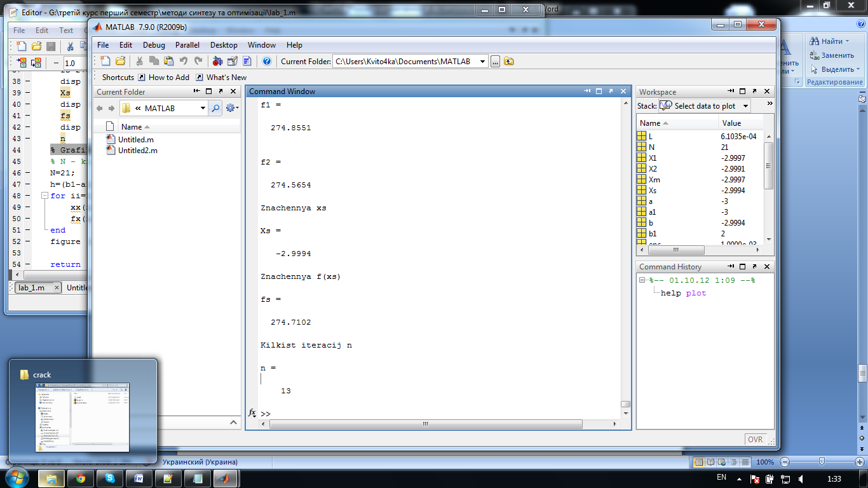Image resolution: width=868 pixels, height=488 pixels.
Task: Select variable Xs in Workspace
Action: (x=700, y=191)
